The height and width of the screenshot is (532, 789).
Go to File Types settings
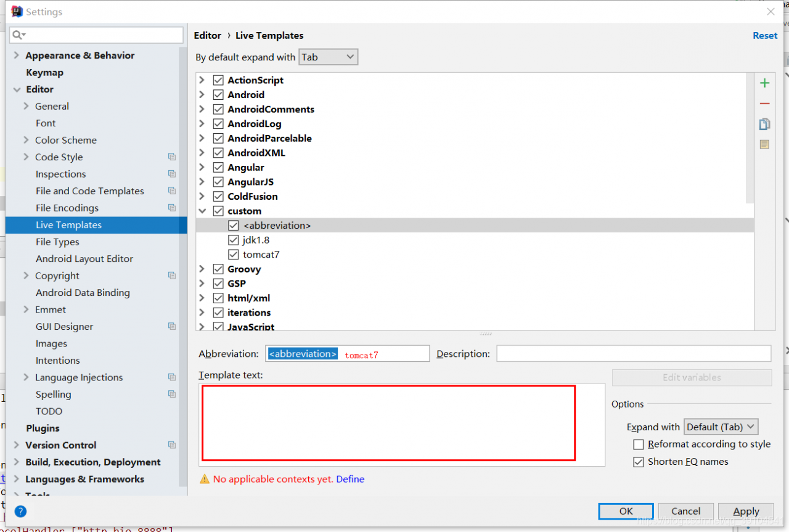tap(57, 242)
